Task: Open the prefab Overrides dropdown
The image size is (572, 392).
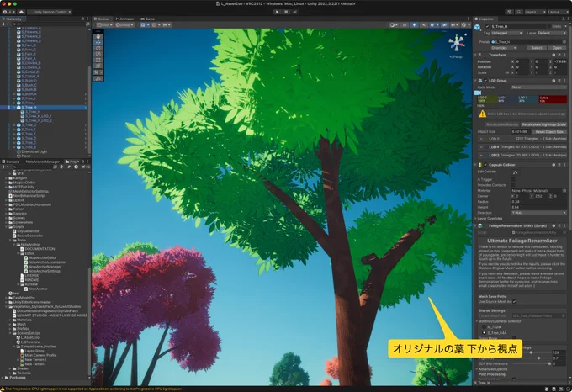Action: tap(504, 48)
